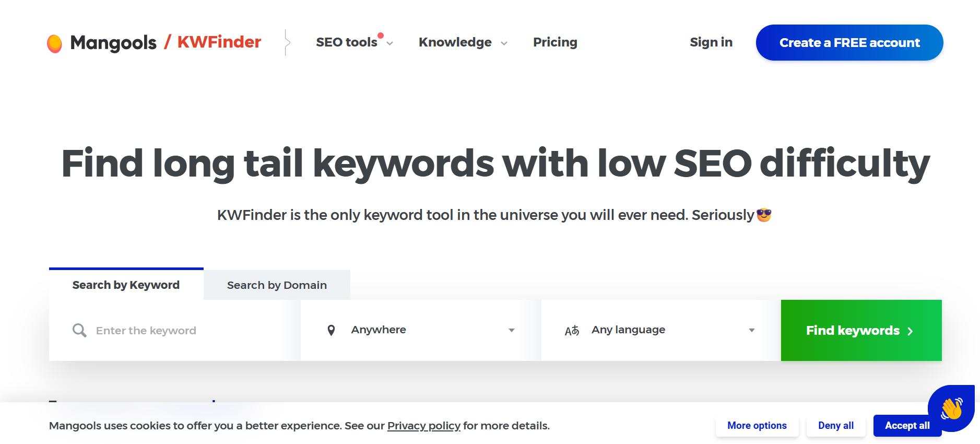
Task: Click the keyword input field
Action: click(157, 330)
